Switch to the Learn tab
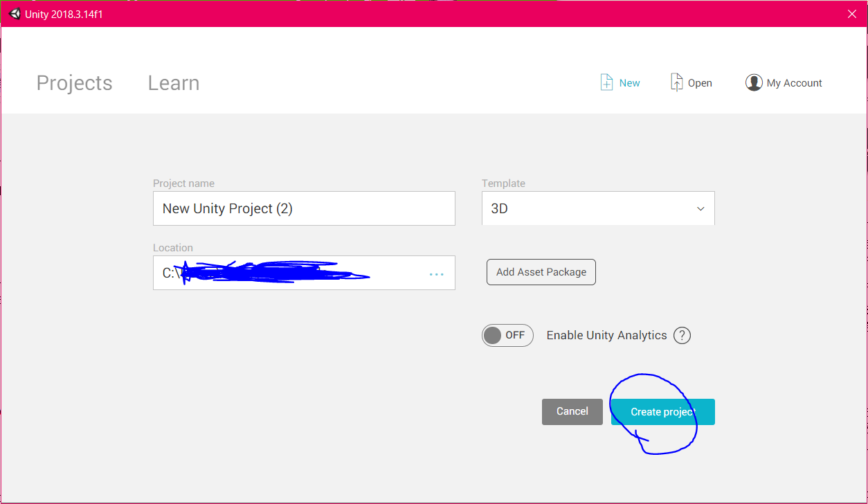868x504 pixels. pyautogui.click(x=174, y=83)
